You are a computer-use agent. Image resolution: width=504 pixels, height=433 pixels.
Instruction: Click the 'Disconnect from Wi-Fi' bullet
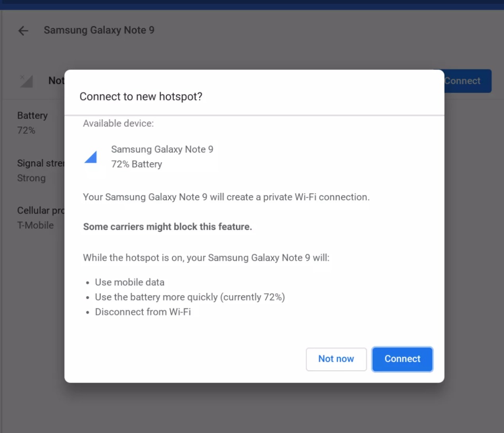click(143, 312)
